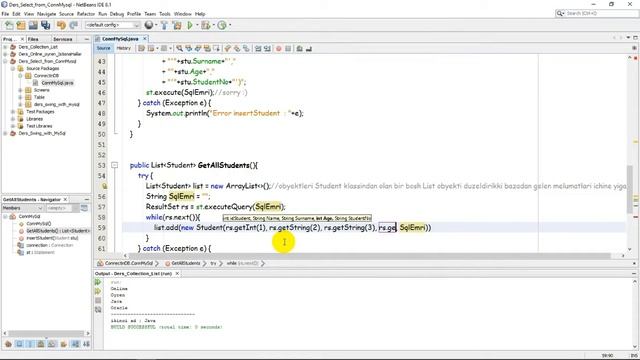Click the editor horizontal scrollbar thumb
This screenshot has height=360, width=640.
(369, 256)
